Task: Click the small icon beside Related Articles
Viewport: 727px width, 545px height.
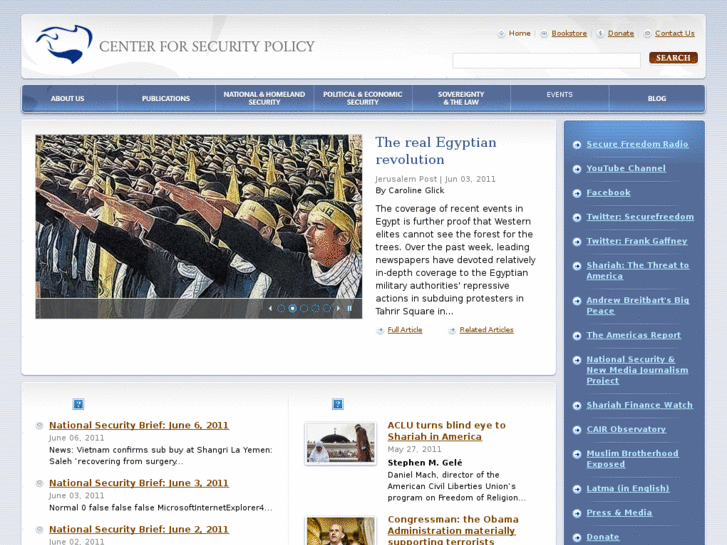Action: pyautogui.click(x=452, y=330)
